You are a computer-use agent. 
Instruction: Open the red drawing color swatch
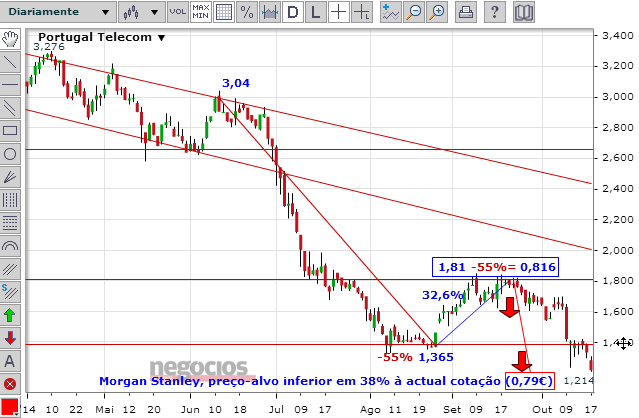tap(10, 407)
